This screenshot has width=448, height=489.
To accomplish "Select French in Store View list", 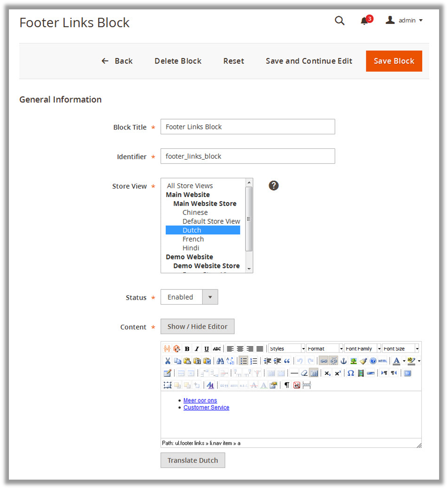I will [x=193, y=239].
